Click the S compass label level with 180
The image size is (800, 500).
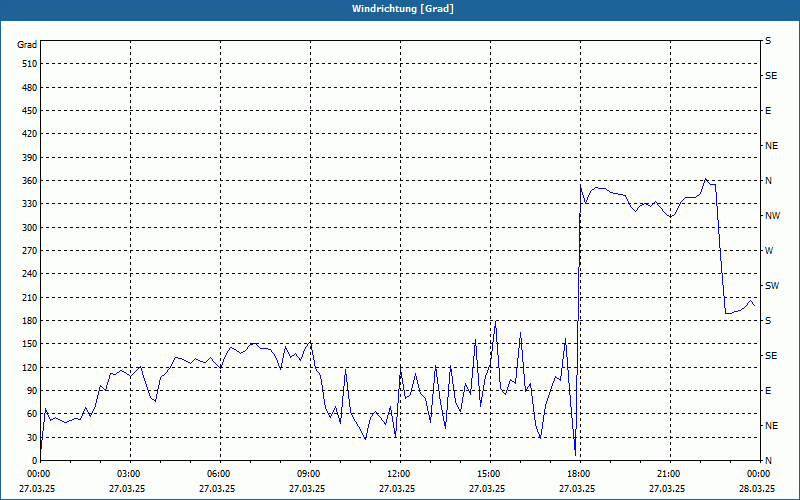pos(768,321)
